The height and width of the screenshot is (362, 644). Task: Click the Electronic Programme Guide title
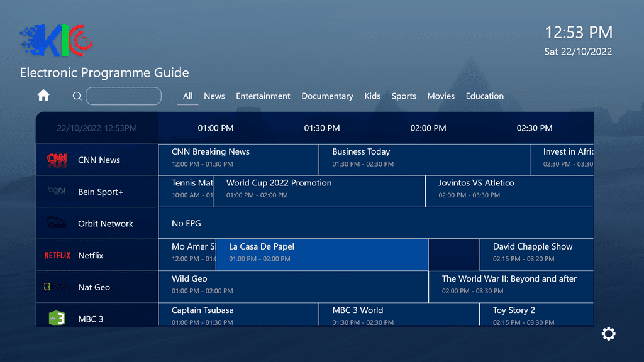click(104, 73)
